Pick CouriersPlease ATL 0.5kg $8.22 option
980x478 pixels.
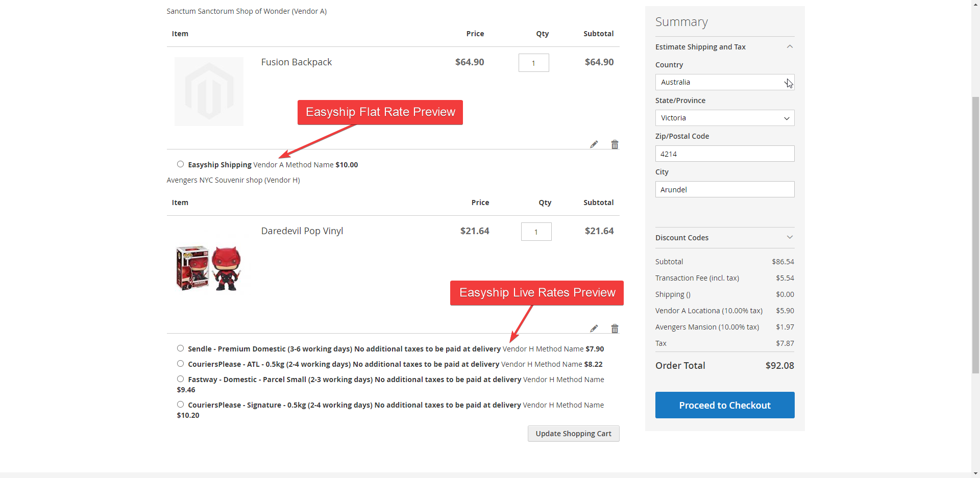[x=180, y=364]
